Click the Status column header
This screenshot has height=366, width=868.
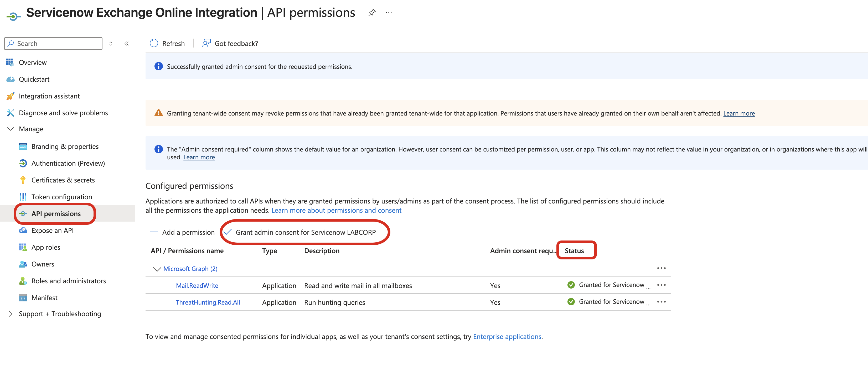tap(574, 251)
